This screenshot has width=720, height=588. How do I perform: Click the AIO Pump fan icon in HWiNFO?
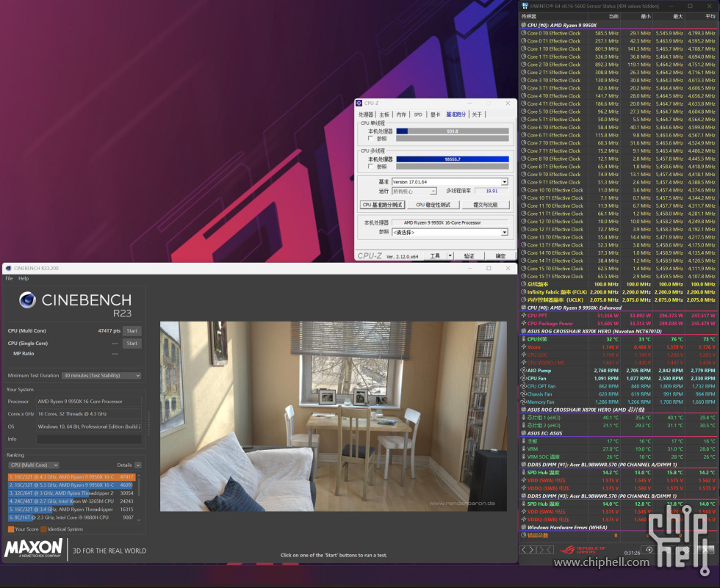click(523, 371)
